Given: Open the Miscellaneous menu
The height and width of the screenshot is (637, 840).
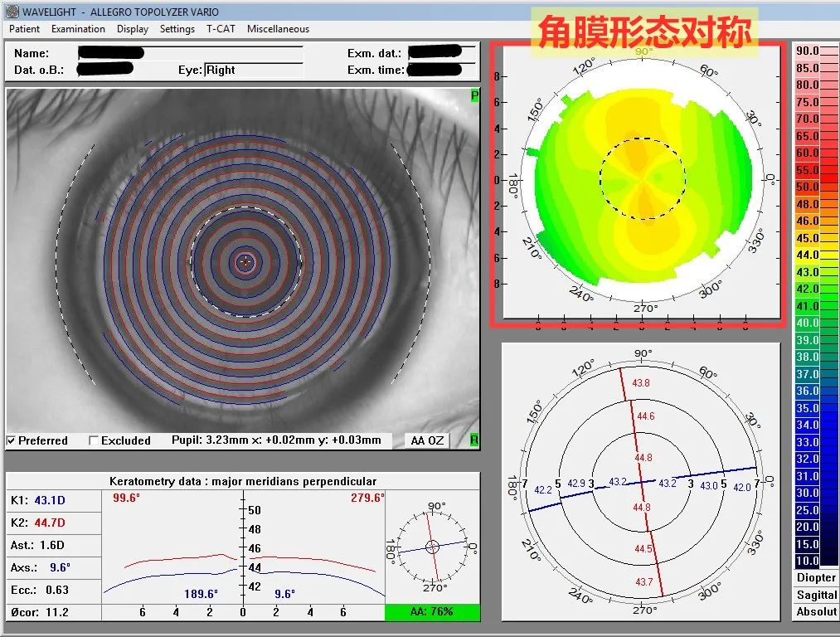Looking at the screenshot, I should click(278, 29).
